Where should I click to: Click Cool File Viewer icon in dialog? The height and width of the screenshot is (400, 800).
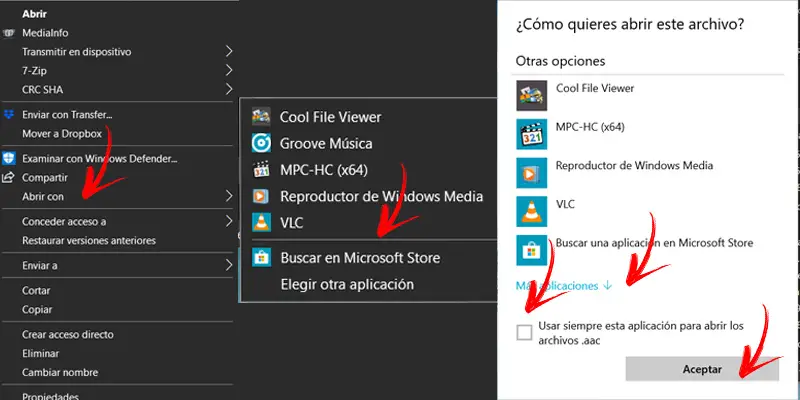(532, 95)
